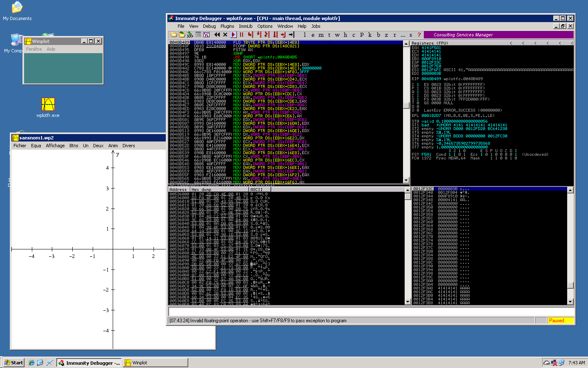Click the Step into toolbar icon
The image size is (588, 368).
pyautogui.click(x=250, y=35)
